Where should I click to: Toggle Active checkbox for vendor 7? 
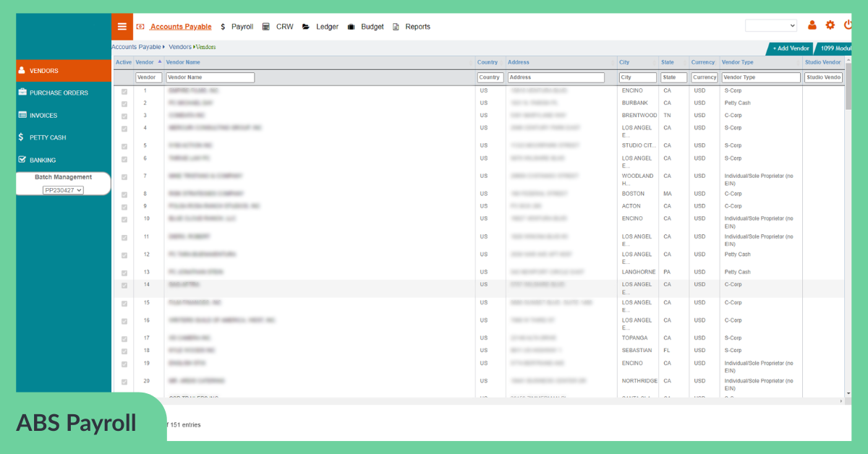(124, 177)
